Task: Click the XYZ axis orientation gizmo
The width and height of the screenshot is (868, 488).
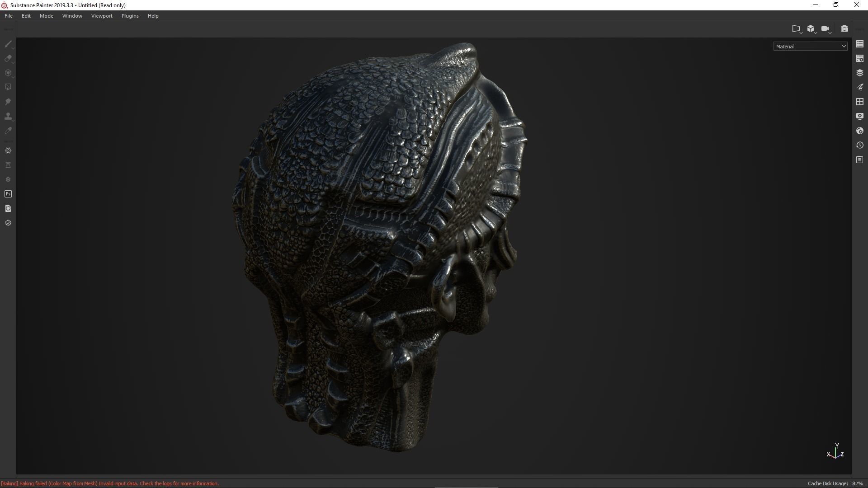Action: (x=835, y=451)
